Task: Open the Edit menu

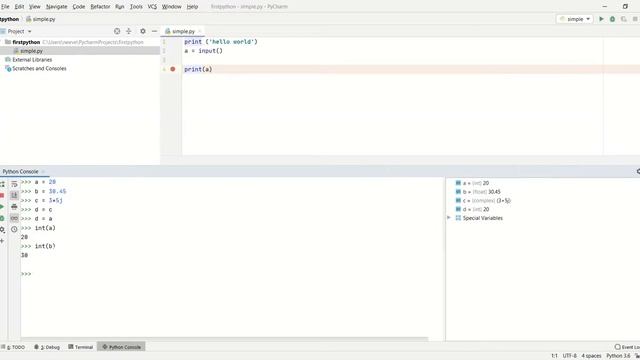Action: point(19,7)
